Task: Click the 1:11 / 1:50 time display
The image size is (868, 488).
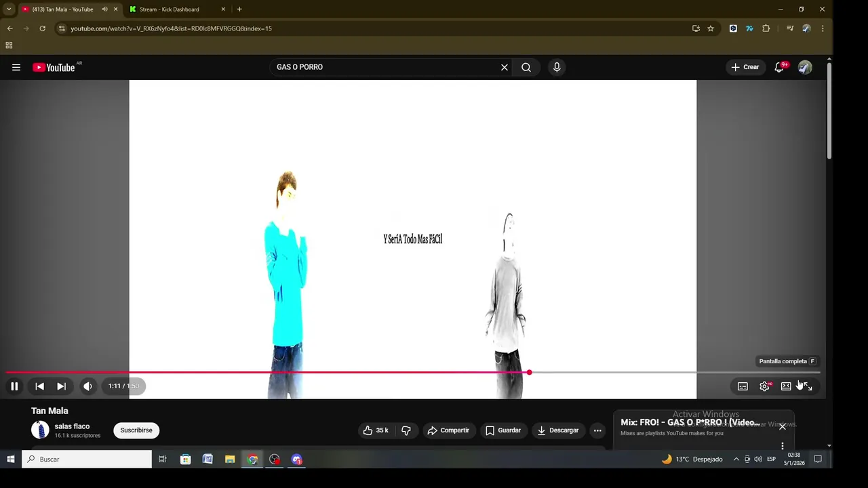Action: [123, 386]
